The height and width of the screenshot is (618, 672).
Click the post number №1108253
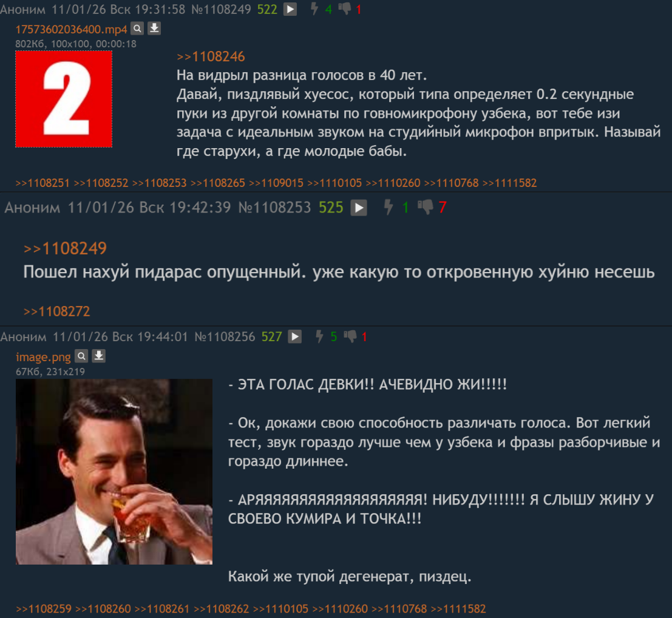[274, 208]
